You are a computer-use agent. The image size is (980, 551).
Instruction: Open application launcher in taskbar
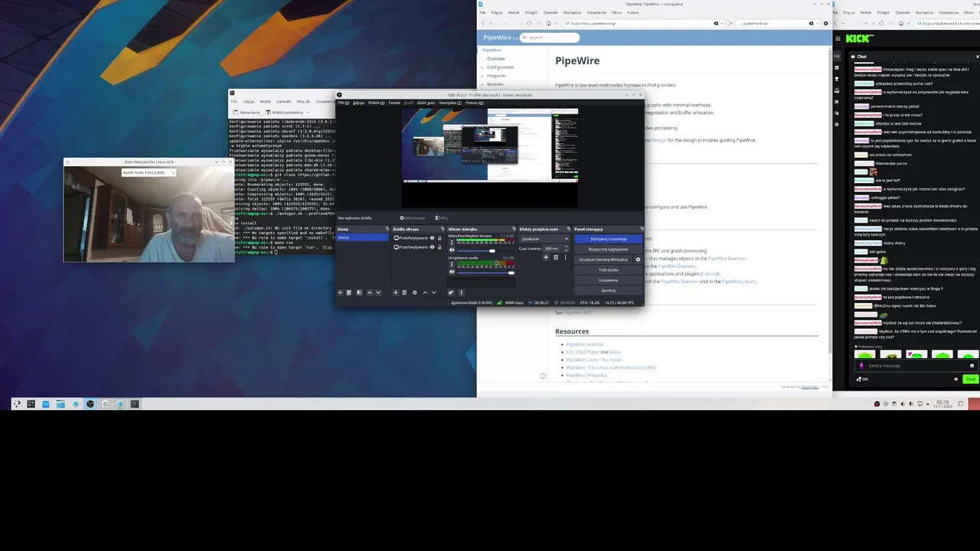pos(17,404)
